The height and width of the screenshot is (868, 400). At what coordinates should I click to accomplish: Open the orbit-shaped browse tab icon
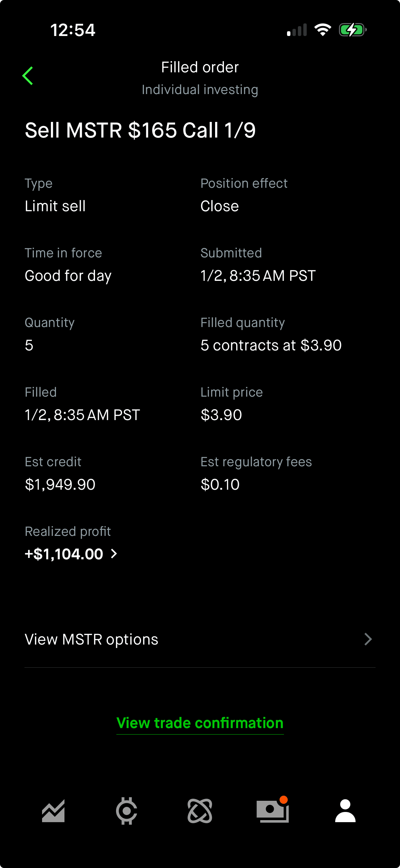(x=200, y=811)
